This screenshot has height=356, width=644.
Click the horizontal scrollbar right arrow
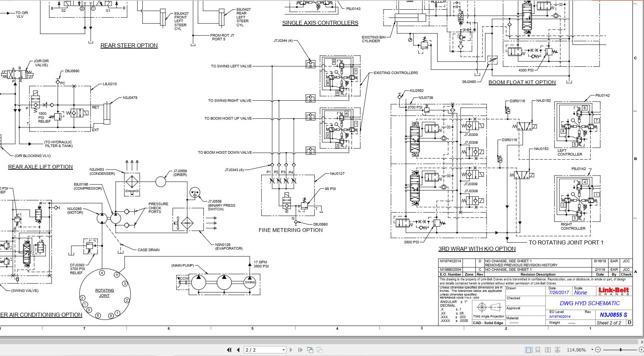[642, 342]
